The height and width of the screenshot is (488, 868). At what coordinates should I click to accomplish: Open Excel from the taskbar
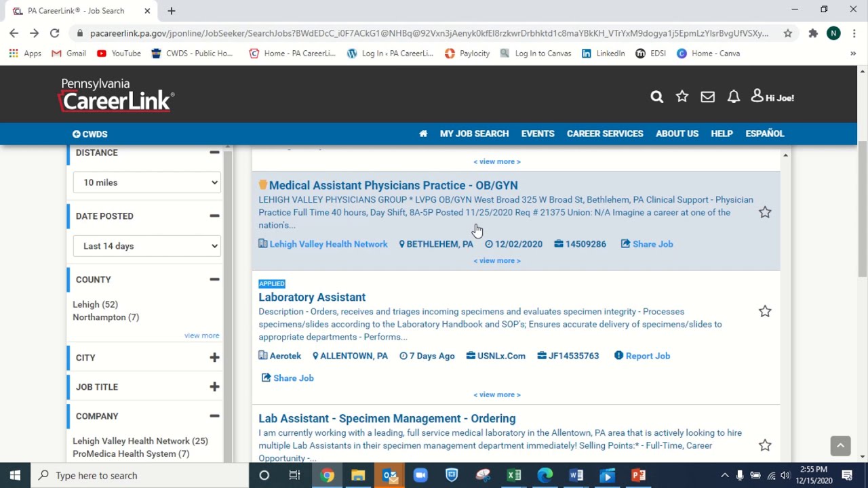514,475
